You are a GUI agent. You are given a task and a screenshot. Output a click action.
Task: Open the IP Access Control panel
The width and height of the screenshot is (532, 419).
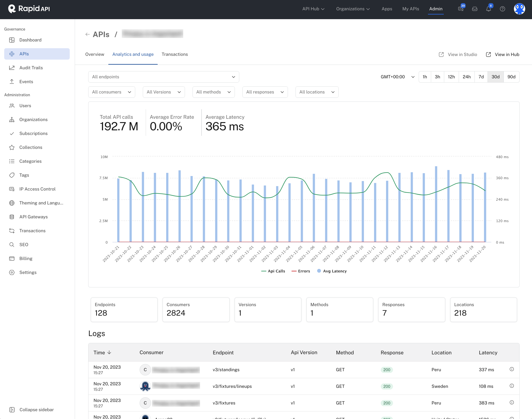(37, 189)
